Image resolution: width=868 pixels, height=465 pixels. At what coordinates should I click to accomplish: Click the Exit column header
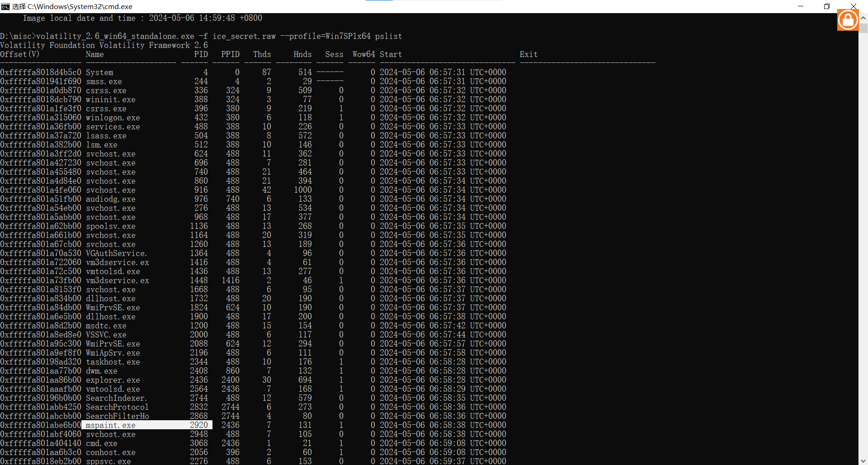[529, 54]
